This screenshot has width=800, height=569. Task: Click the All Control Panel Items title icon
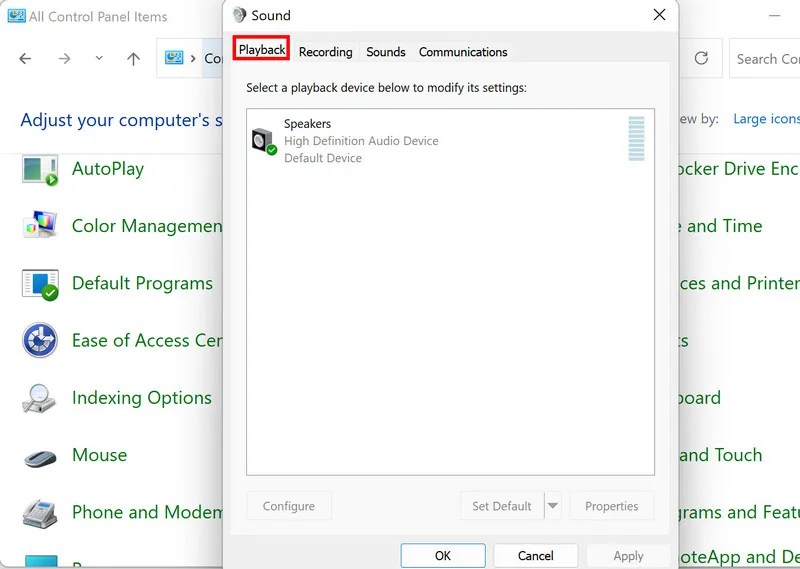(x=16, y=16)
